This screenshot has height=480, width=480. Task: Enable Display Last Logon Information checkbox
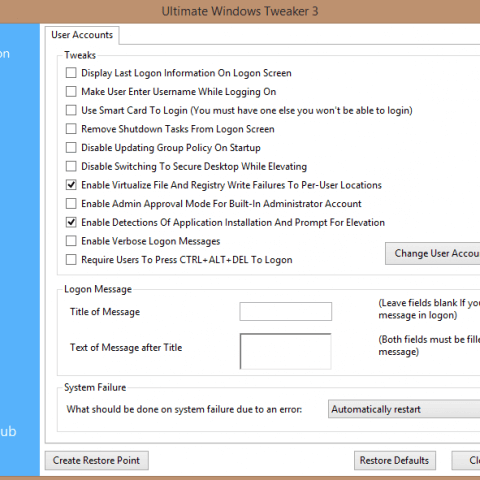[71, 73]
